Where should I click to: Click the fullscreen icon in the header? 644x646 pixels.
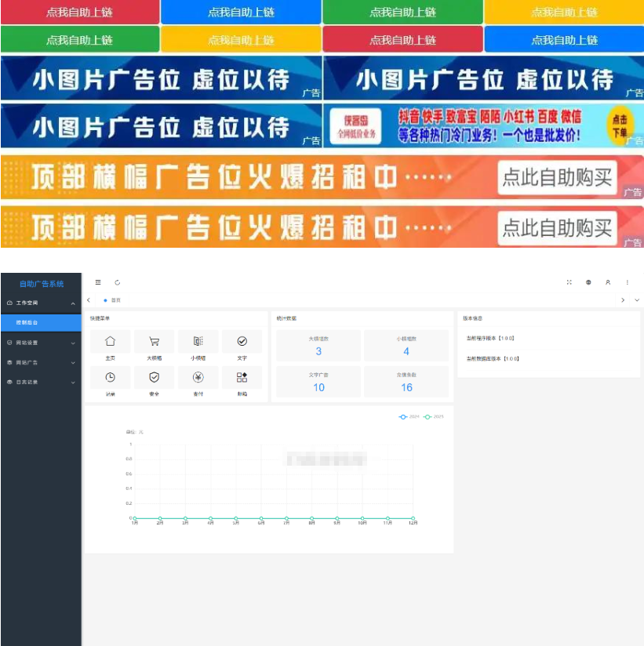click(x=569, y=280)
